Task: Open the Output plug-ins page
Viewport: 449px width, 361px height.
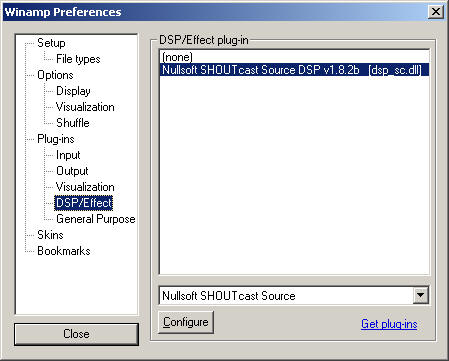Action: 72,171
